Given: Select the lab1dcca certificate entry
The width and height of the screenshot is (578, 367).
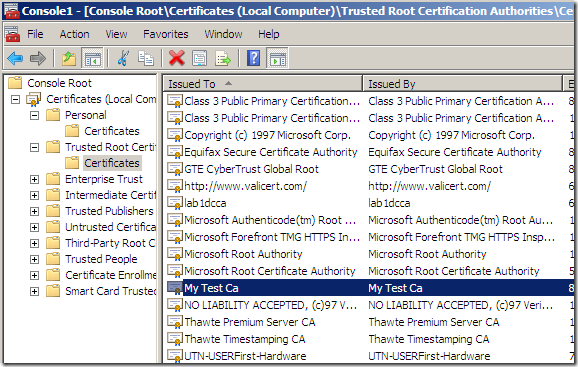Looking at the screenshot, I should pos(205,203).
